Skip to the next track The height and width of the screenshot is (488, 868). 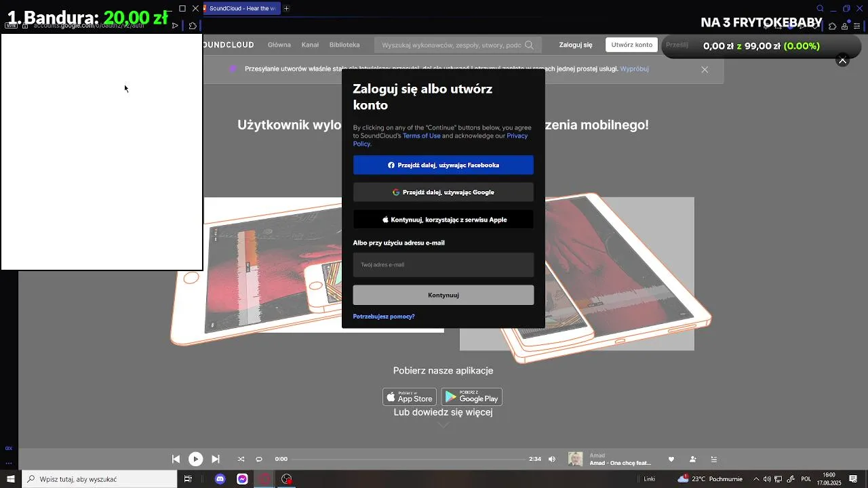point(216,459)
